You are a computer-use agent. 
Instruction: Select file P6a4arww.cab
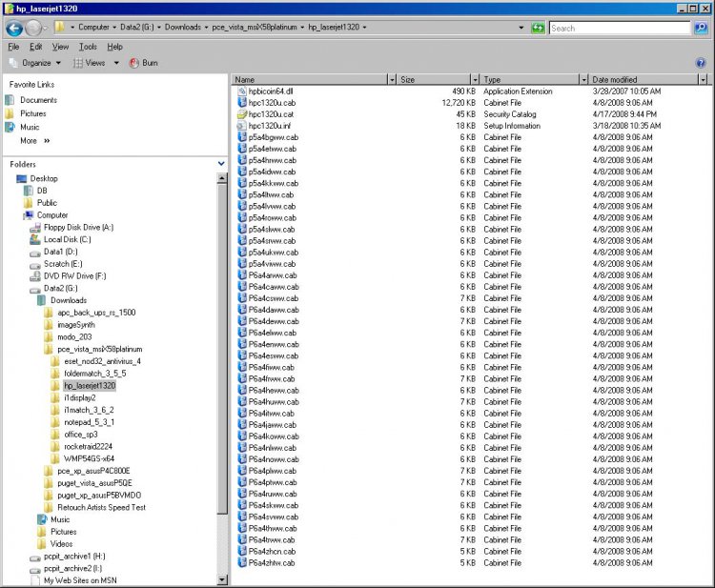pyautogui.click(x=273, y=275)
